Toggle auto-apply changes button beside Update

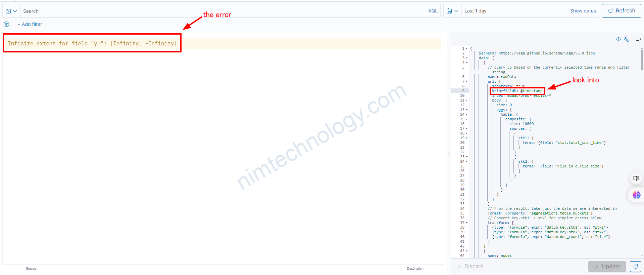coord(635,267)
